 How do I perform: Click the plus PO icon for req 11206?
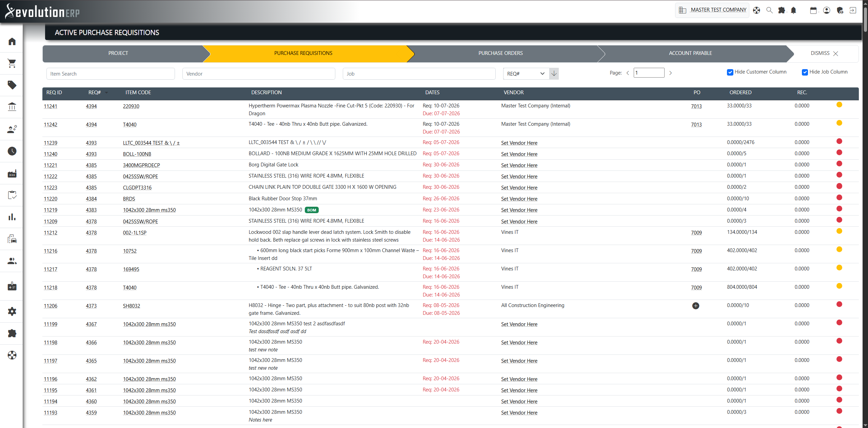click(695, 306)
